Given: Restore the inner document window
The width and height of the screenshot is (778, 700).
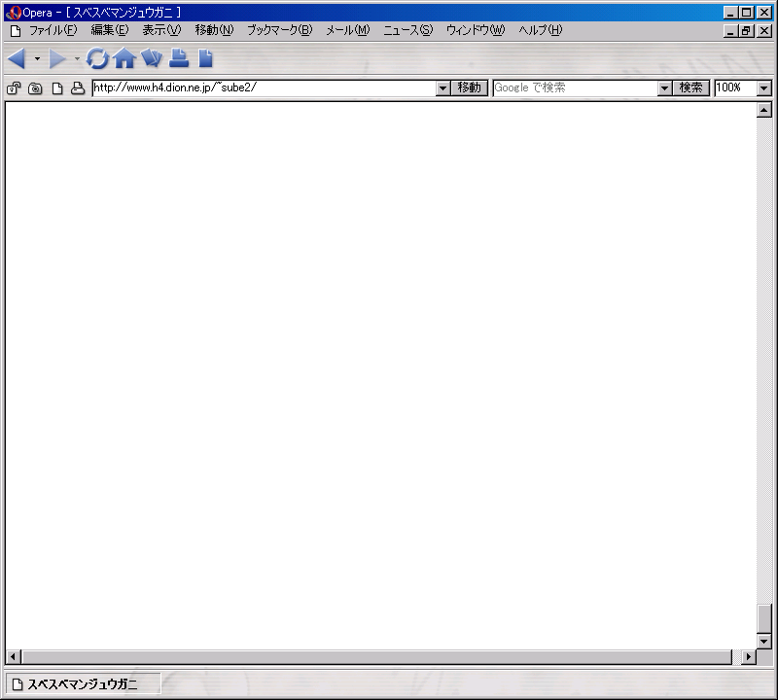Looking at the screenshot, I should (x=746, y=31).
